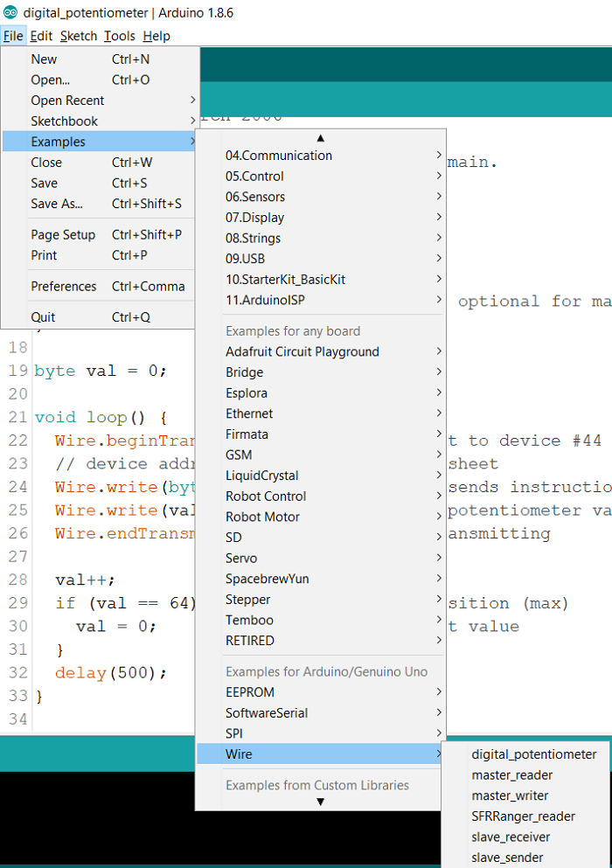Open SpacebrewYun examples

pos(321,579)
